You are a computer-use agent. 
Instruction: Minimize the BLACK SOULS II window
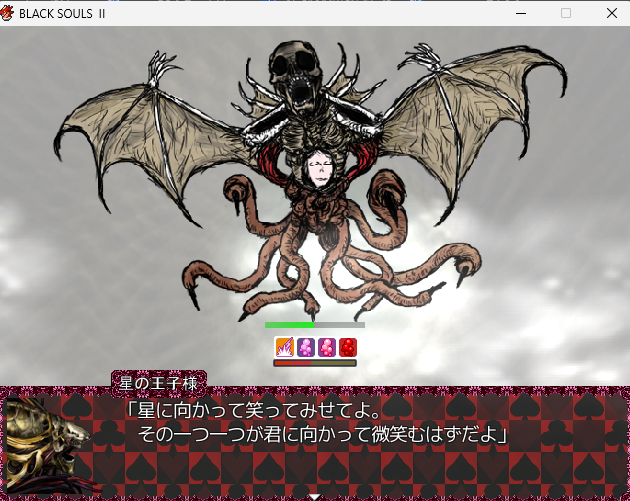(x=521, y=13)
